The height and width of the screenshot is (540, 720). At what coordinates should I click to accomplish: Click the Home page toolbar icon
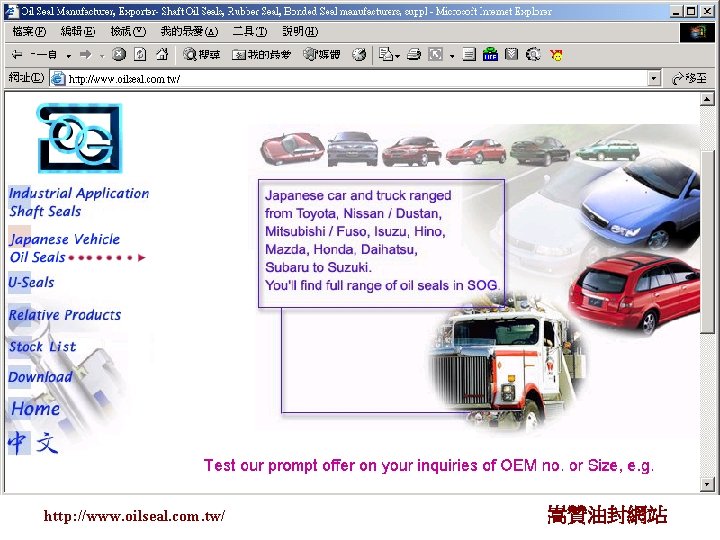[x=162, y=55]
